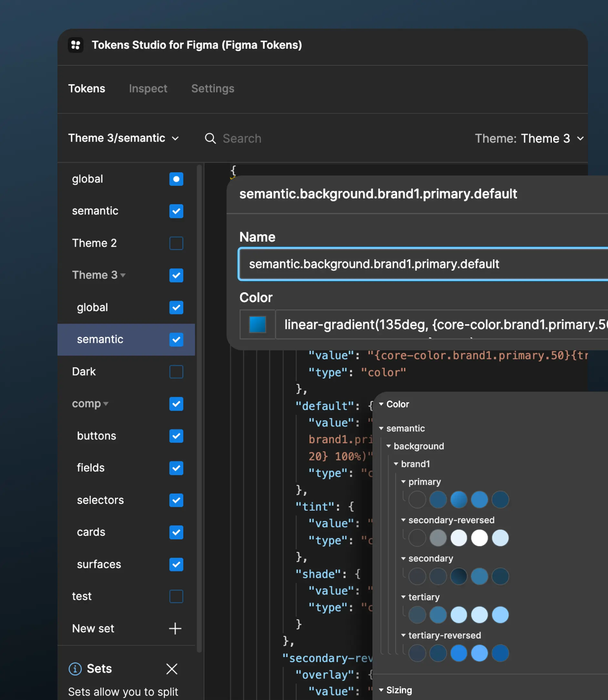Select the test token set
The width and height of the screenshot is (608, 700).
[82, 596]
